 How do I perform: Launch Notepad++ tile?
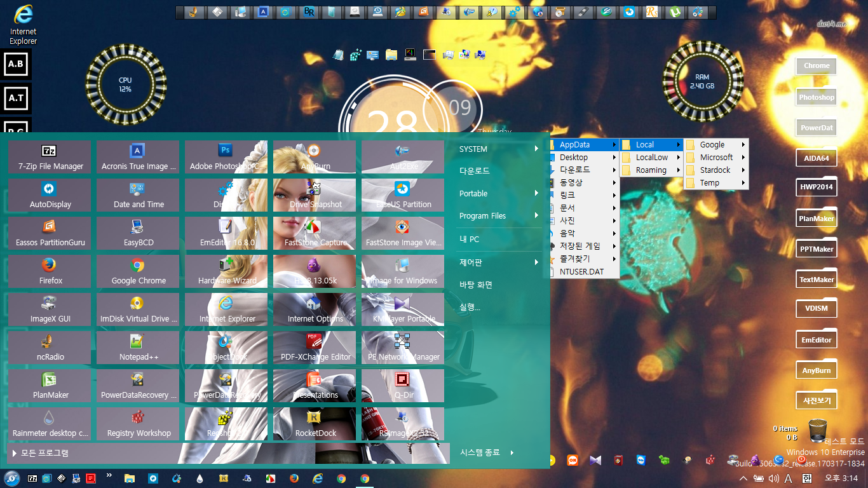point(139,348)
